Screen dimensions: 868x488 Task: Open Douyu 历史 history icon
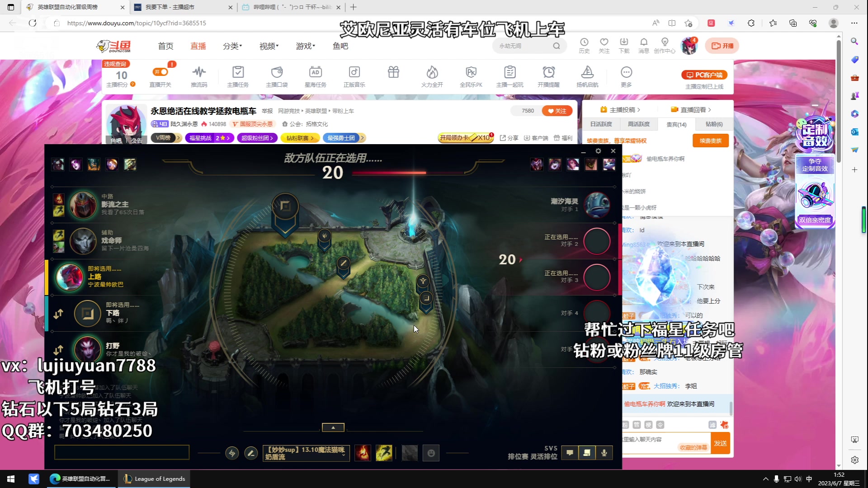[584, 46]
